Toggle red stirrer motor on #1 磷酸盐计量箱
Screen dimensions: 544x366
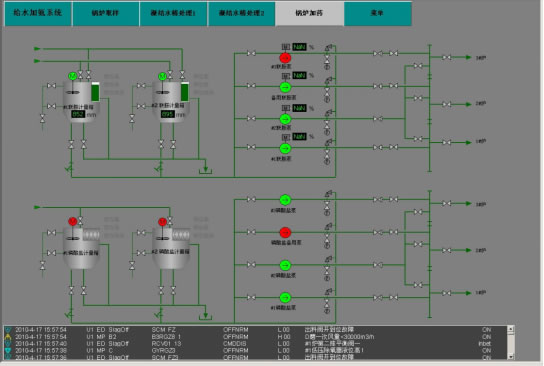[x=73, y=221]
